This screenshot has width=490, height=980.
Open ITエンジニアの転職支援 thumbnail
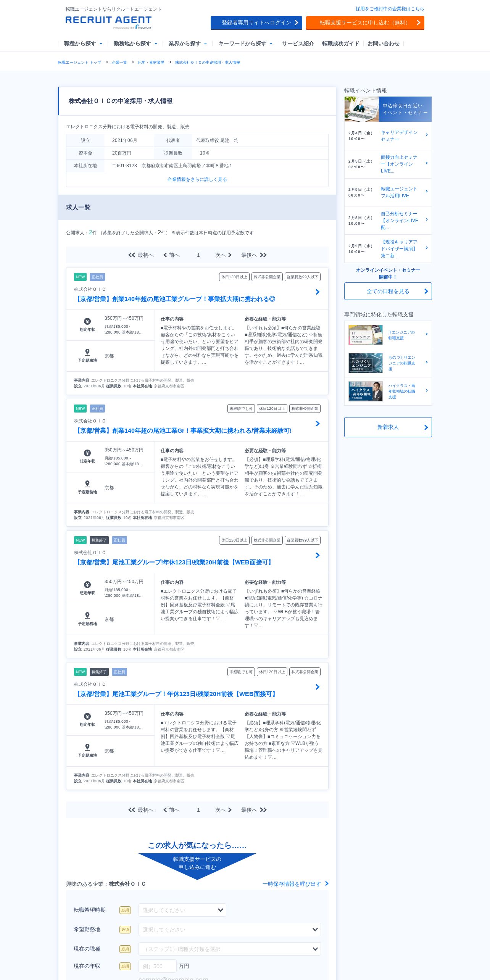coord(366,335)
